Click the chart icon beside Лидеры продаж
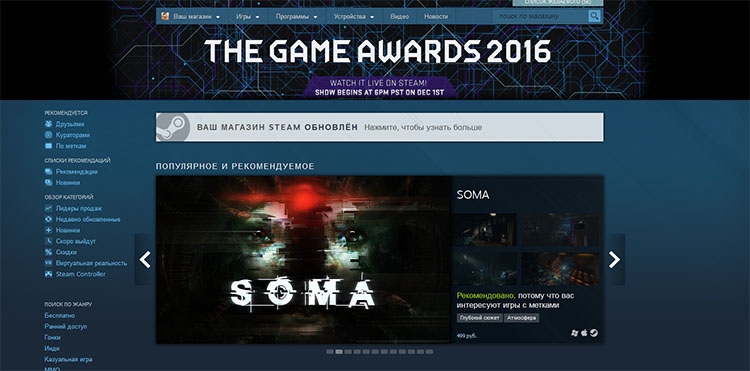Viewport: 750px width, 371px height. [48, 208]
